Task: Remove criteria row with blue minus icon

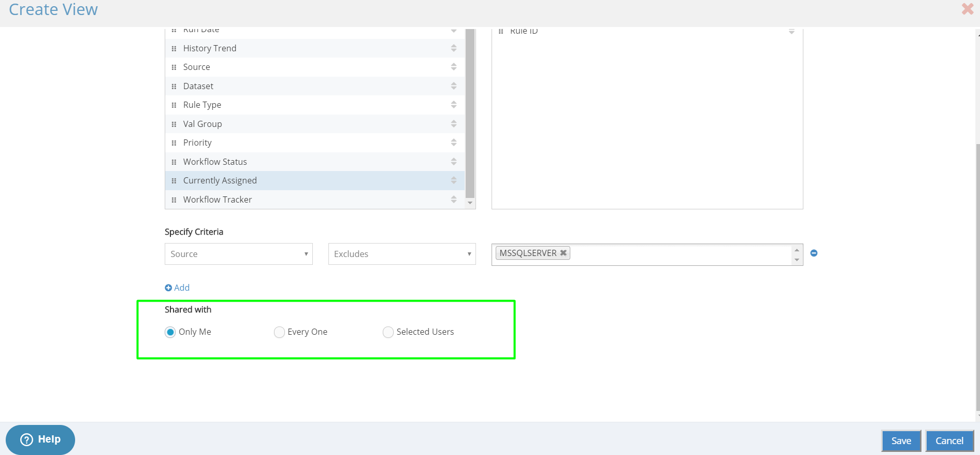Action: 814,253
